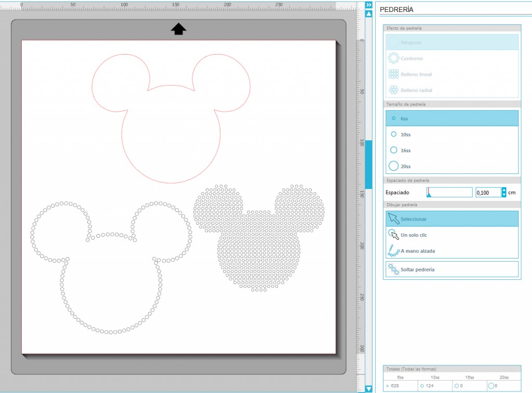Click the Espaciado de pedrería section header
Viewport: 532px width, 393px height.
click(452, 180)
